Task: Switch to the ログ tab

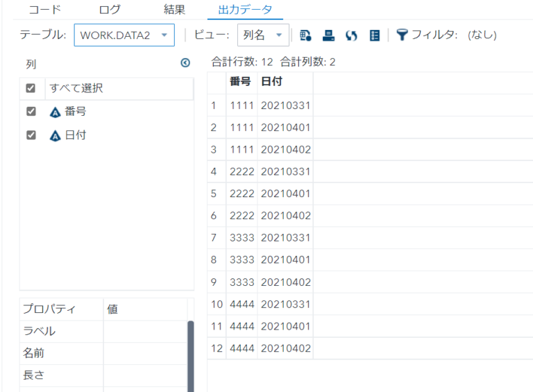Action: (110, 10)
